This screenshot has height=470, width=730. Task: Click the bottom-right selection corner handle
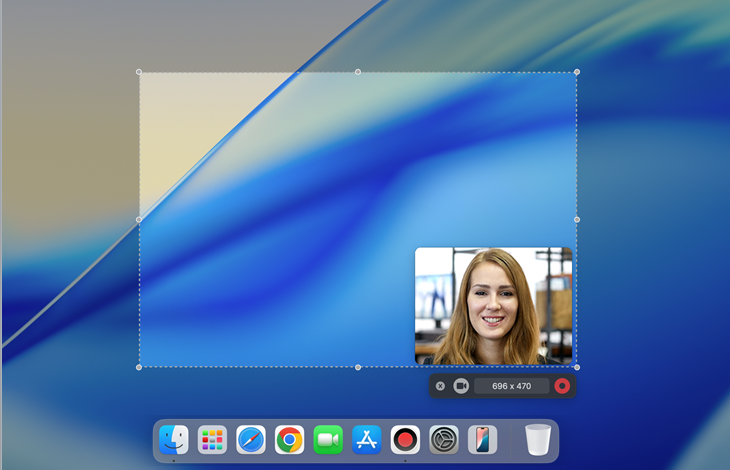coord(577,368)
